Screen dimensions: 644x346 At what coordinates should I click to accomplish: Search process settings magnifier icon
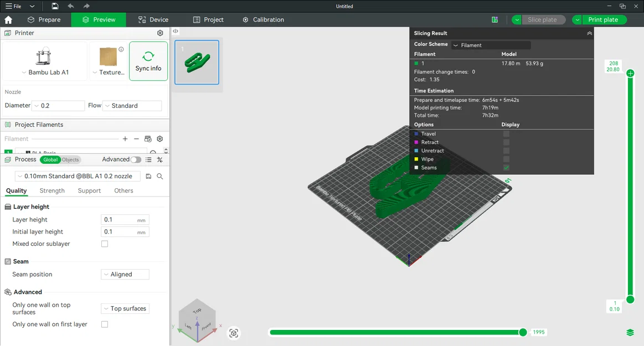160,176
